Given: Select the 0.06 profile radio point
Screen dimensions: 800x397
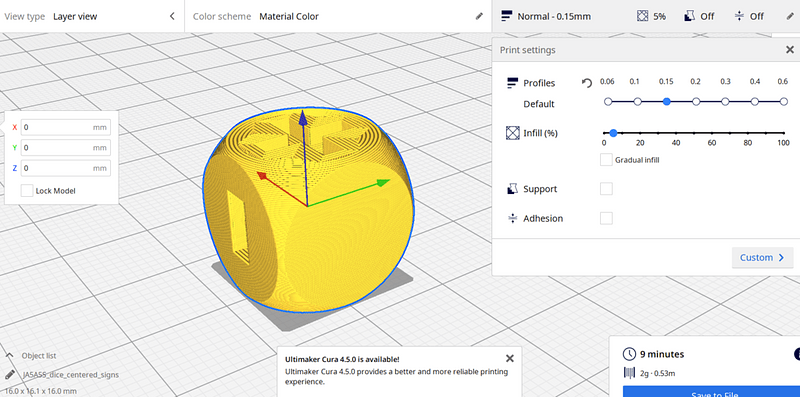Looking at the screenshot, I should click(x=608, y=102).
